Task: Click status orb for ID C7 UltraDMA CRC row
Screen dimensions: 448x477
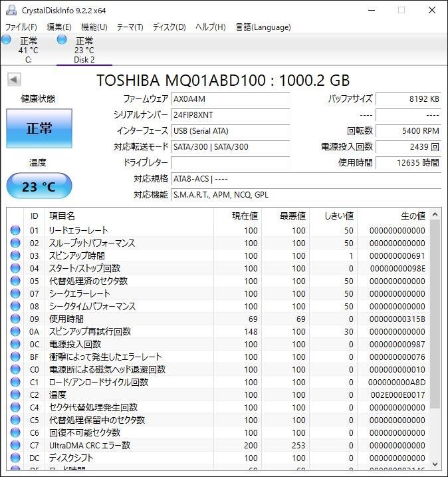Action: click(15, 445)
